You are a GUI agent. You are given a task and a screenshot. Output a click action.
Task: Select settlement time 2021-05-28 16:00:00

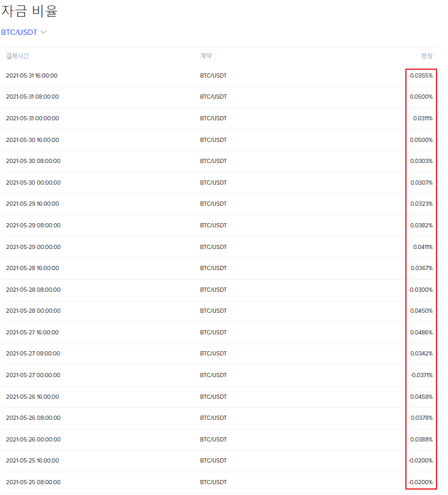click(32, 268)
